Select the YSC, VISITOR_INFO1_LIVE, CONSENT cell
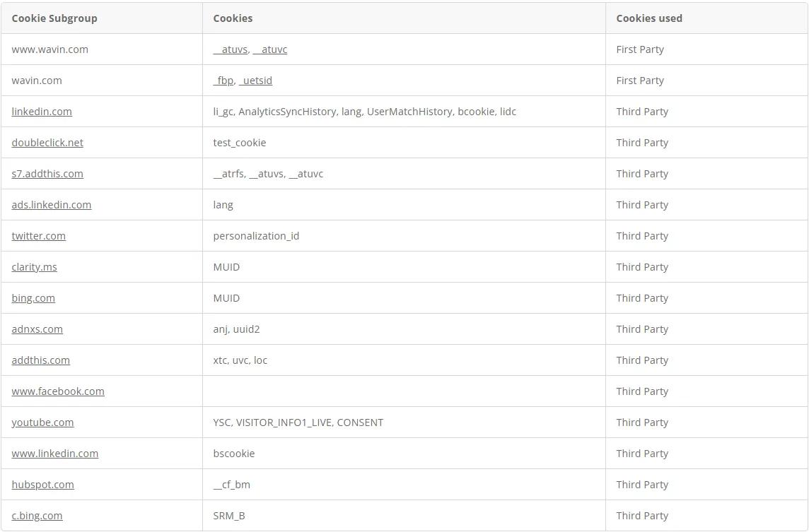Image resolution: width=809 pixels, height=532 pixels. tap(404, 422)
